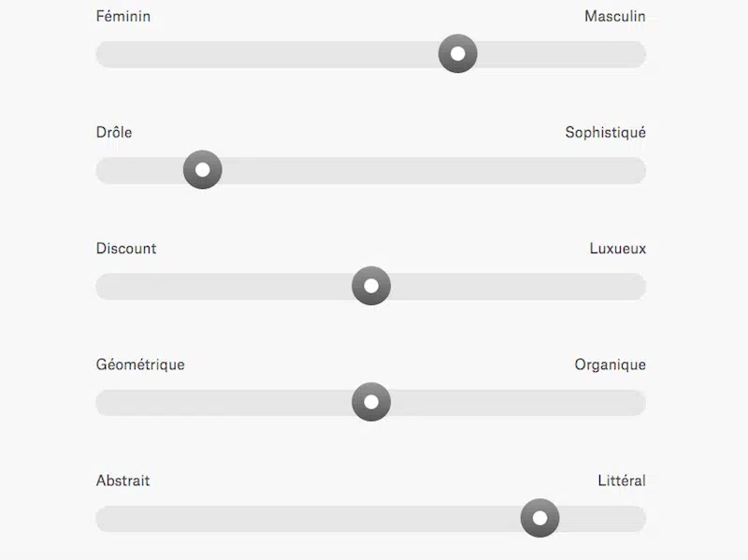Click the Abstrait label

point(122,481)
